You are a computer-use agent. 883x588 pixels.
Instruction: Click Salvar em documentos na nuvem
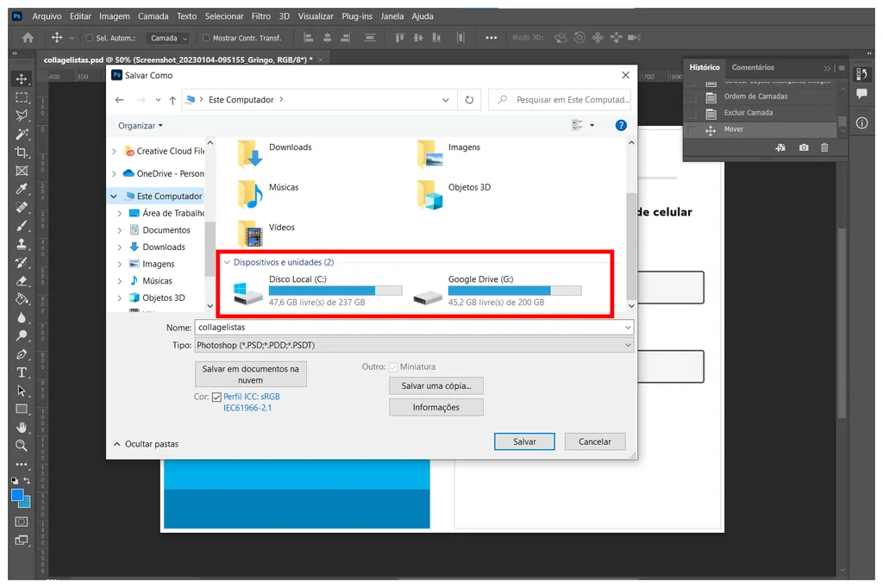click(x=251, y=374)
